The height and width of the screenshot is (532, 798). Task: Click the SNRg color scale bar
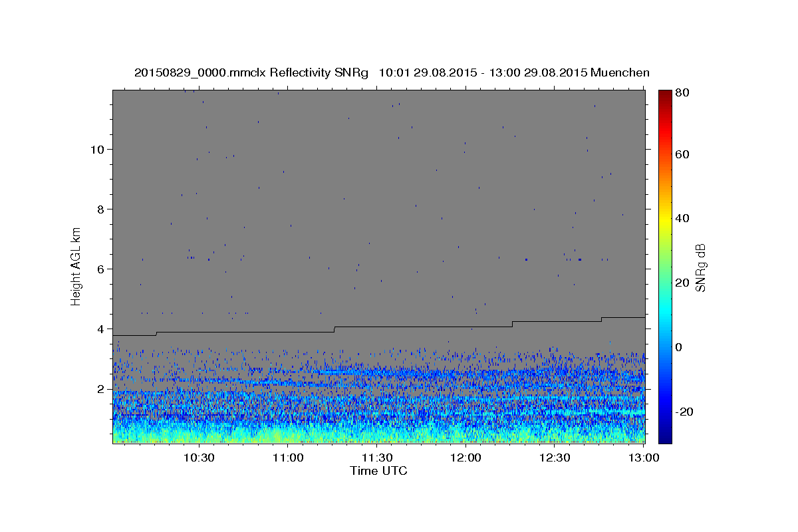tap(665, 266)
